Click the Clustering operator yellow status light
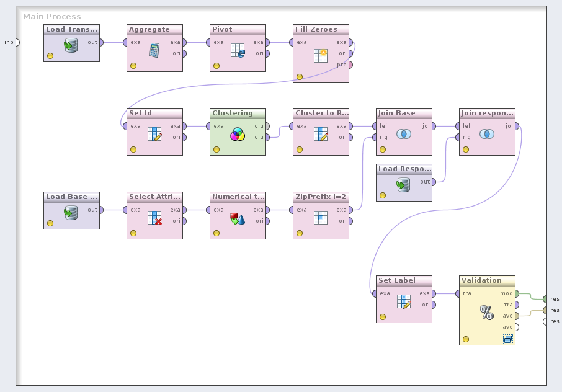Viewport: 562px width, 392px height. coord(216,149)
